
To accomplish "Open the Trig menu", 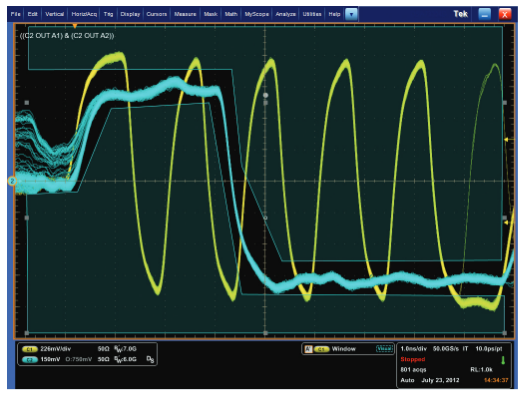I will tap(108, 14).
